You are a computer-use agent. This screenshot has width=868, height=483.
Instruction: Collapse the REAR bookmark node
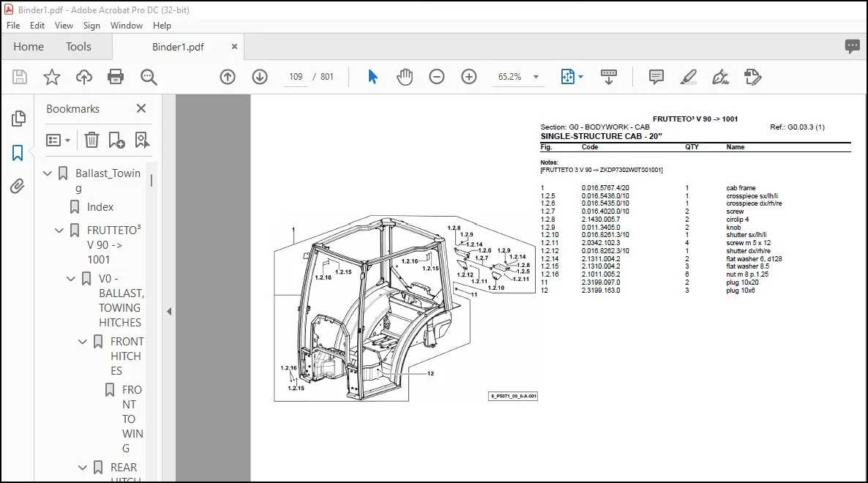click(x=83, y=468)
